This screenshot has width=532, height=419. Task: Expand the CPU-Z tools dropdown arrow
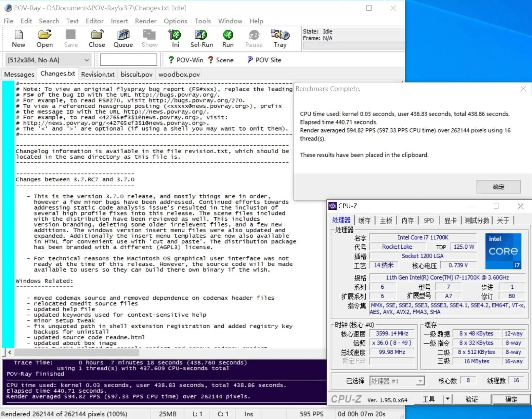tap(447, 399)
